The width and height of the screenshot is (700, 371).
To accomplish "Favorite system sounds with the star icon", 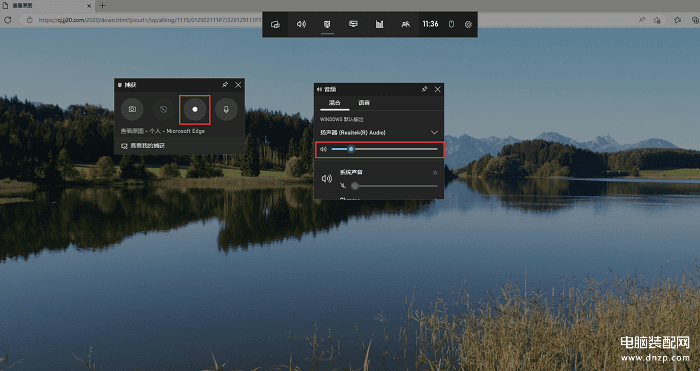I will pos(435,173).
